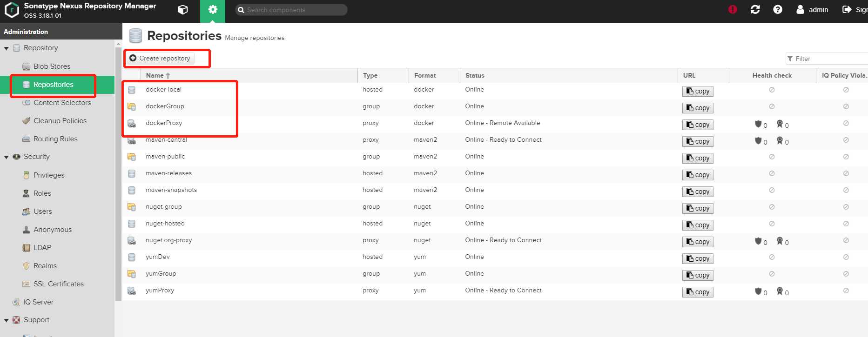Open the Administration gear icon

[213, 9]
